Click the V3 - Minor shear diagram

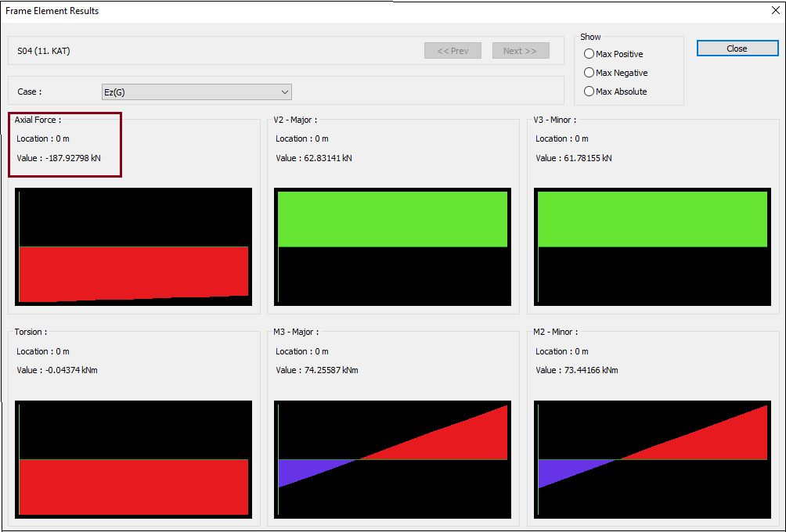coord(652,246)
